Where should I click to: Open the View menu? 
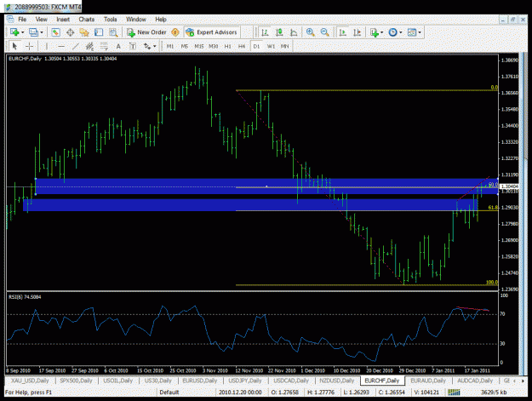(42, 20)
